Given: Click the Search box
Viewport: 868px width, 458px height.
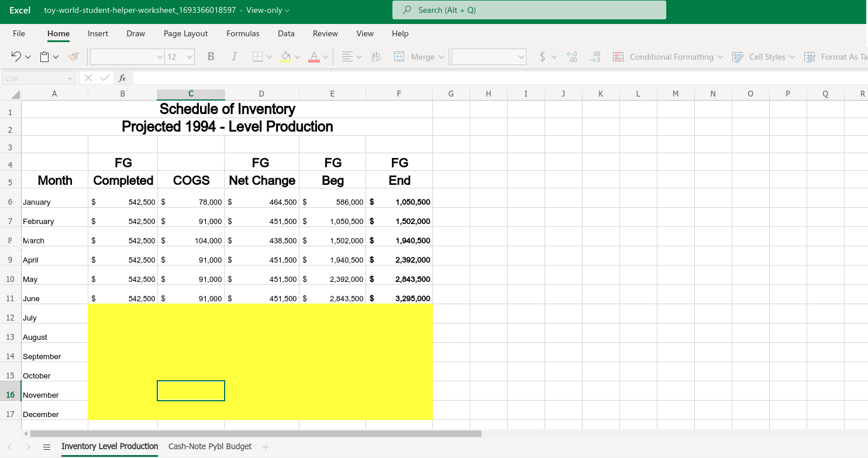Looking at the screenshot, I should [529, 10].
